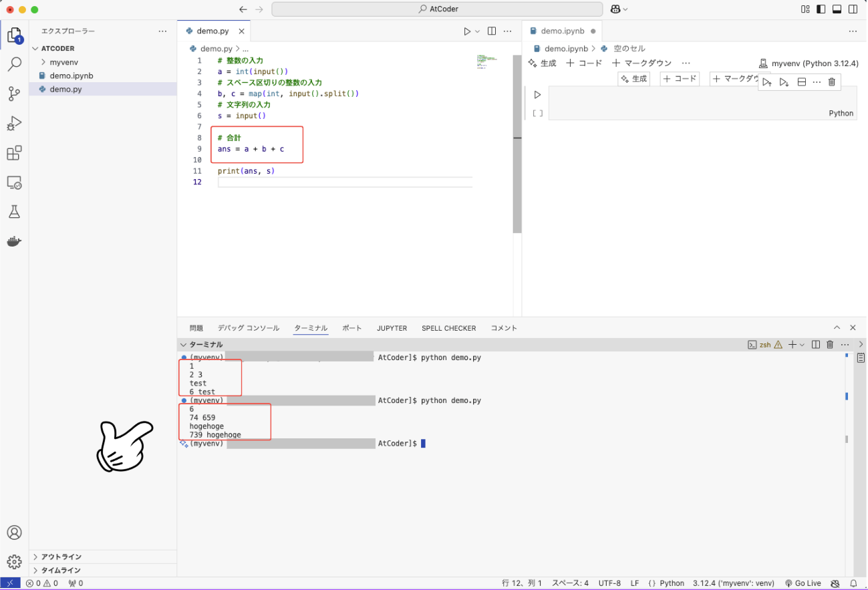Open the Testing flask icon
The width and height of the screenshot is (868, 590).
[x=14, y=212]
